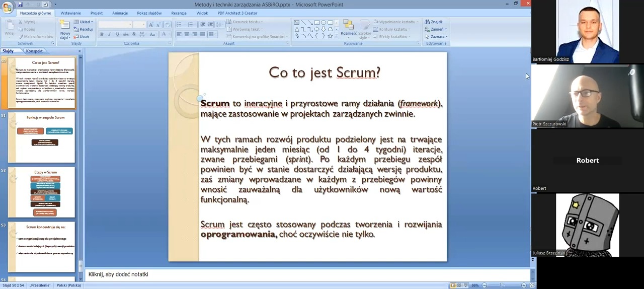Clear formatting with the eraser icon
644x289 pixels.
point(168,25)
